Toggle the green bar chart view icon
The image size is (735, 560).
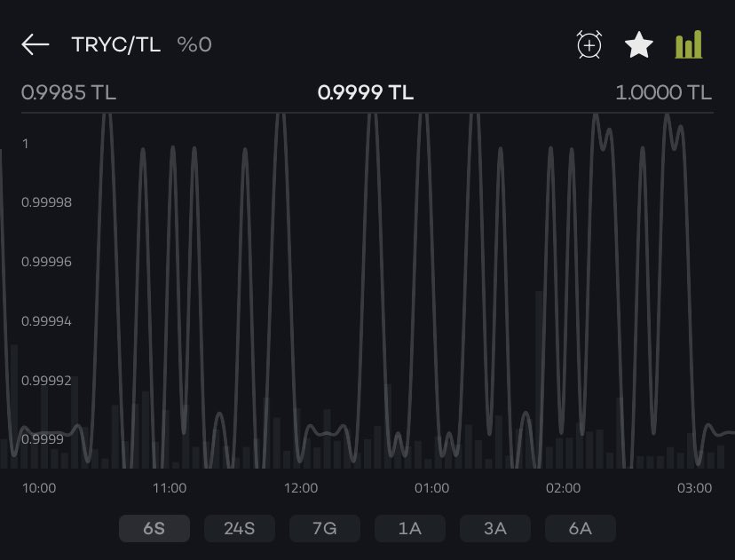689,44
